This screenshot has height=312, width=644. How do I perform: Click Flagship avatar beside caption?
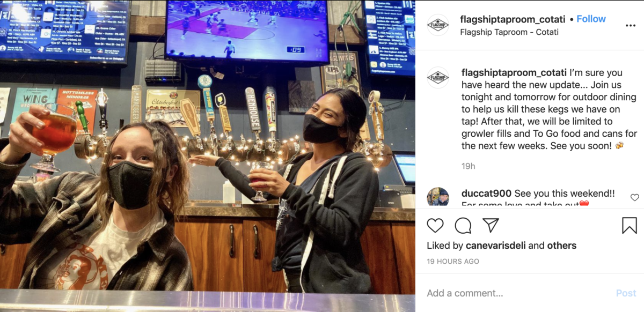pyautogui.click(x=438, y=78)
